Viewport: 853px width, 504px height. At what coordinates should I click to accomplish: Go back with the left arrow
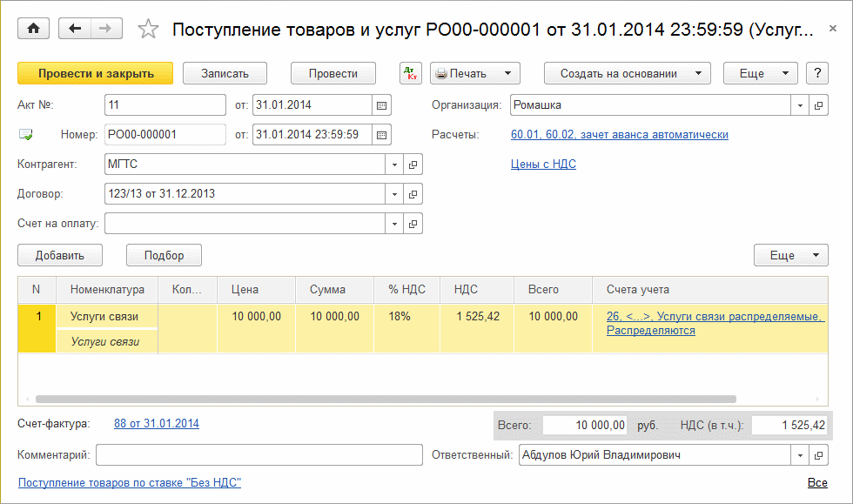coord(75,29)
